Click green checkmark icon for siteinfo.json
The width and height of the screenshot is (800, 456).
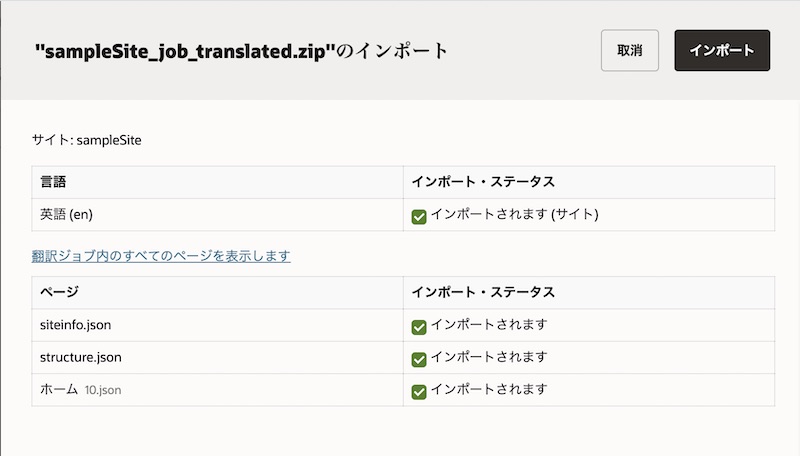(x=419, y=327)
